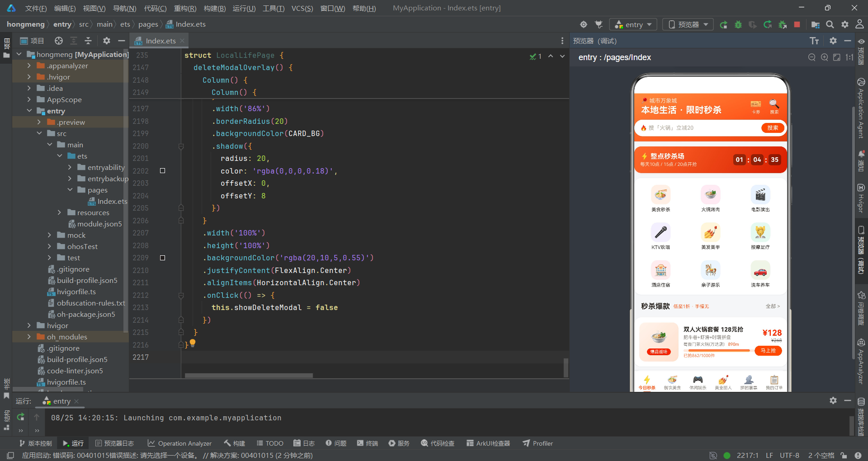The image size is (868, 461).
Task: Expand the resources folder
Action: tap(59, 212)
